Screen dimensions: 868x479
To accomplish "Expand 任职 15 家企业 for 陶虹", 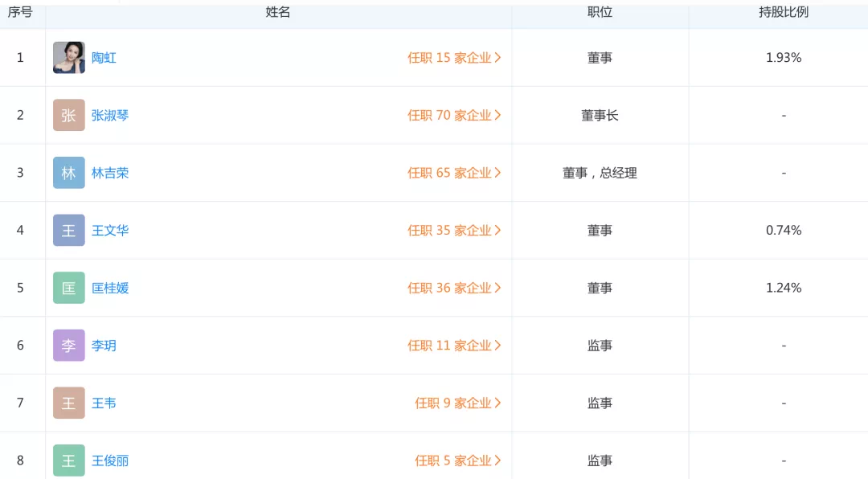I will coord(454,58).
